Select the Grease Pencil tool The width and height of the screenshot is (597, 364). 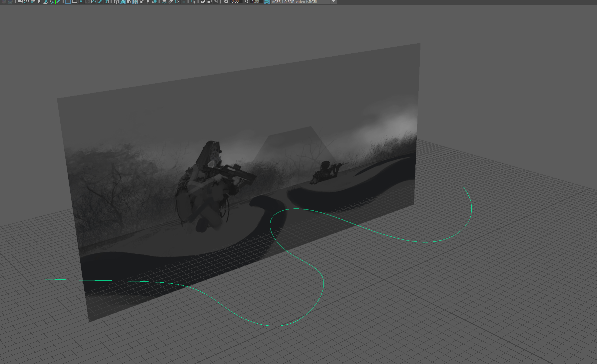pos(58,2)
